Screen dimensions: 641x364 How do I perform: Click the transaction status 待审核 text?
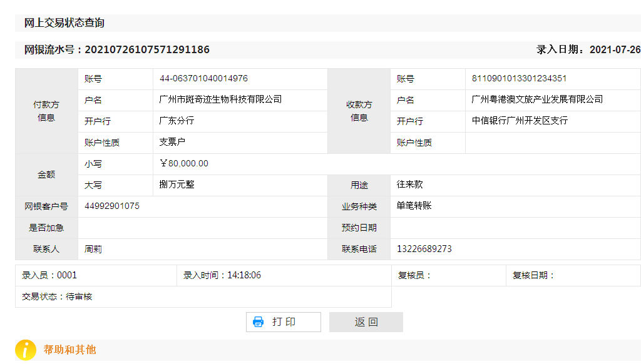coord(79,296)
